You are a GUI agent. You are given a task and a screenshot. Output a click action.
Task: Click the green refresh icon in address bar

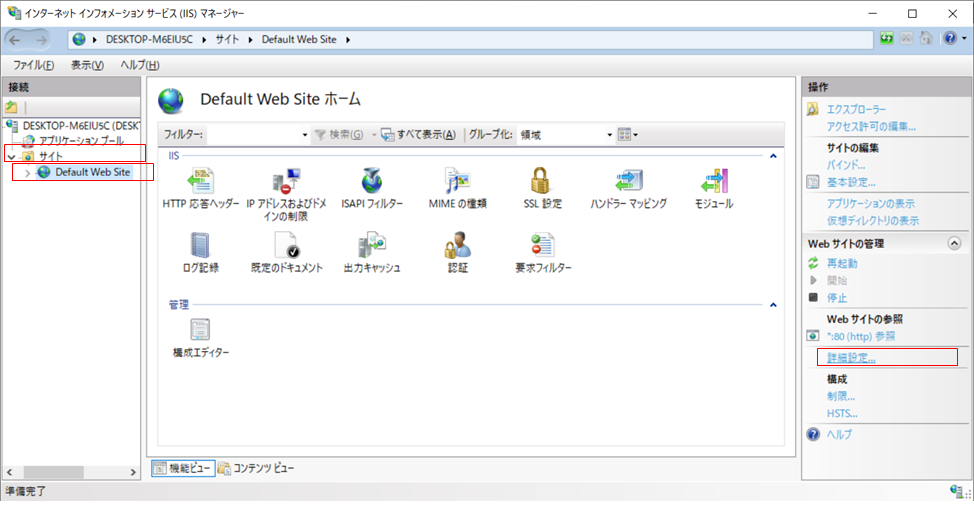[x=886, y=39]
